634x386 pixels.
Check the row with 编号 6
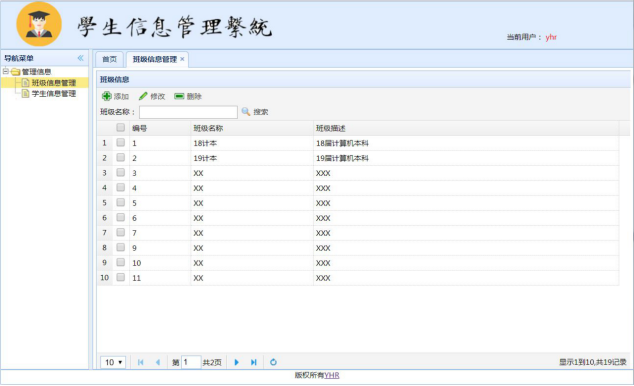coord(120,217)
